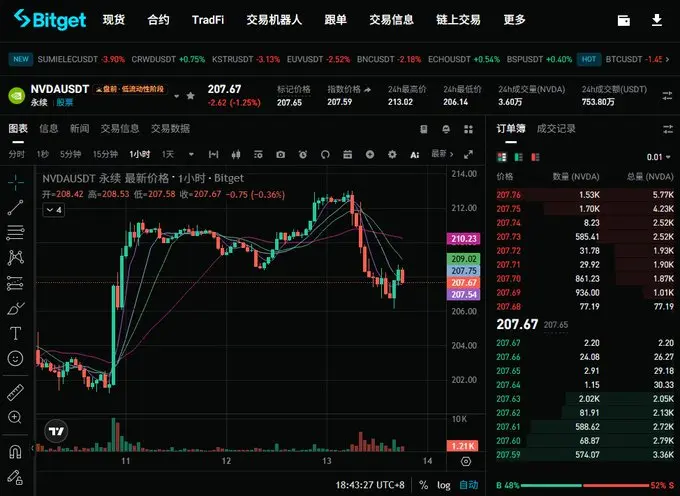This screenshot has width=680, height=496.
Task: Open the Fibonacci retracement tool
Action: (16, 233)
